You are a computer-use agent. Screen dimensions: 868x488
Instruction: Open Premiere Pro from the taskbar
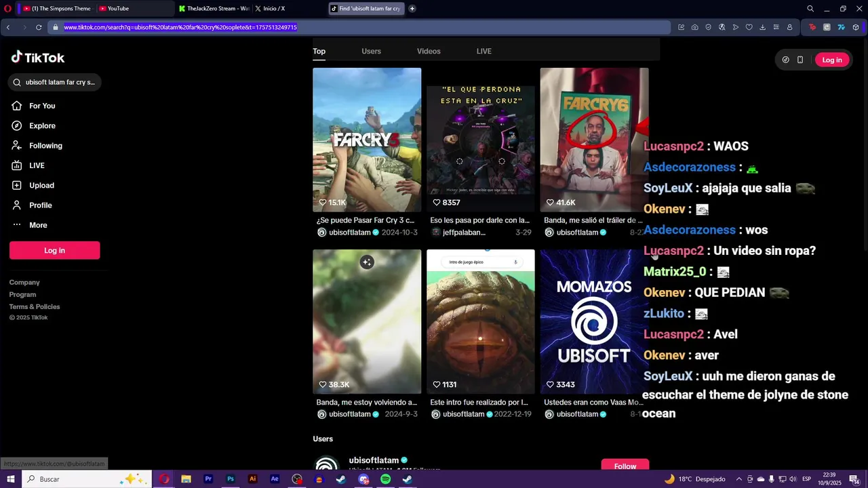tap(208, 479)
